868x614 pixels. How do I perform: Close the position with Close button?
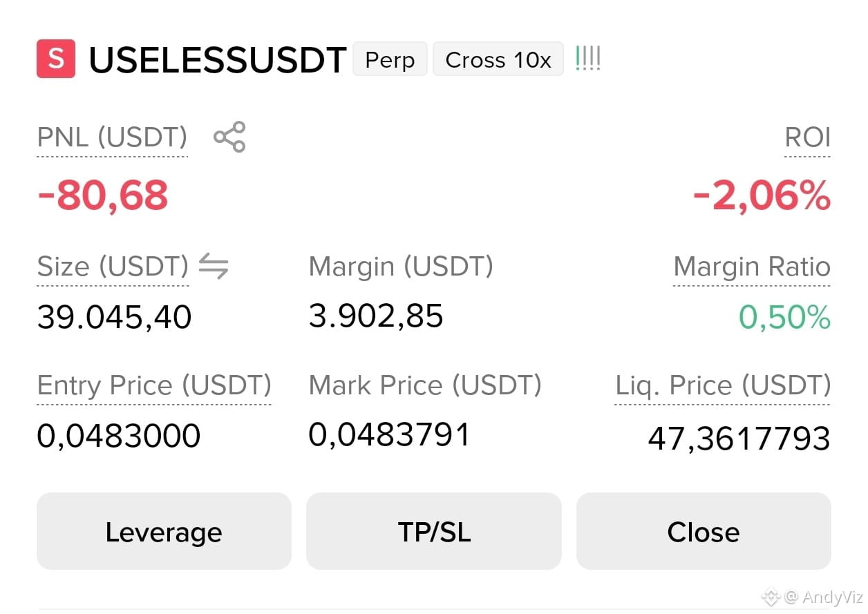point(704,531)
